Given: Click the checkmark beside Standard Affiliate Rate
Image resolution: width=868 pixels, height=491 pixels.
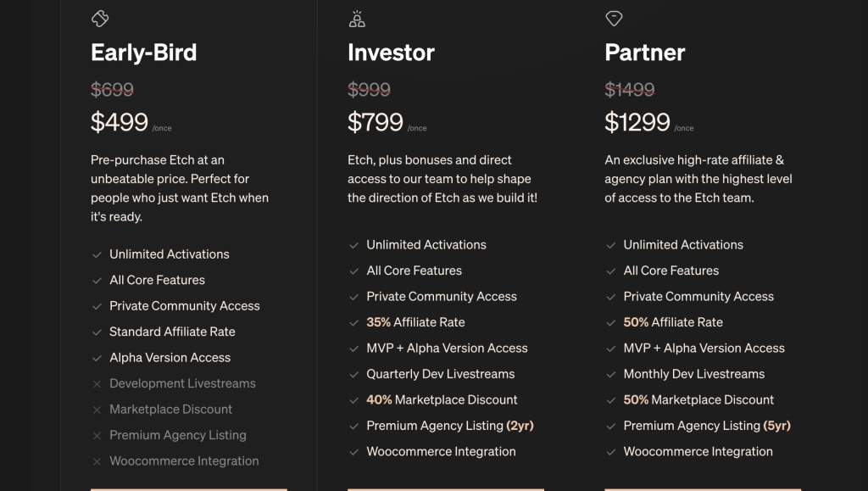Looking at the screenshot, I should pos(97,332).
